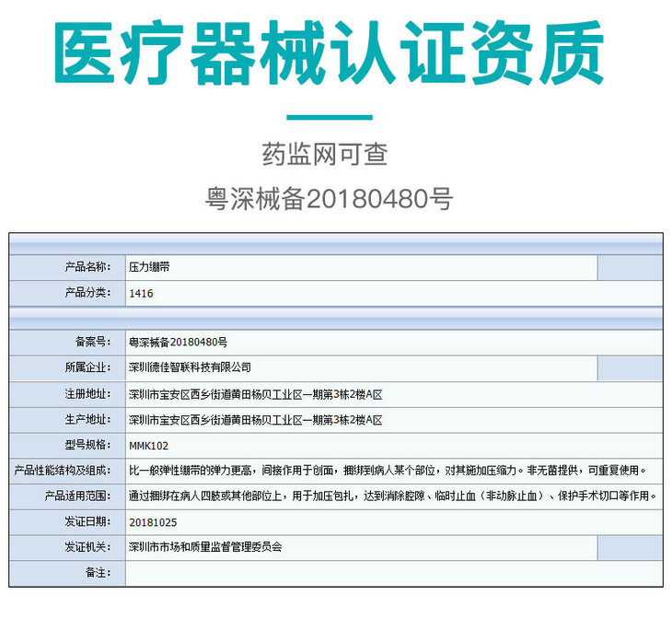Click the company name 深圳德佳智联科技有限公司

click(x=191, y=368)
